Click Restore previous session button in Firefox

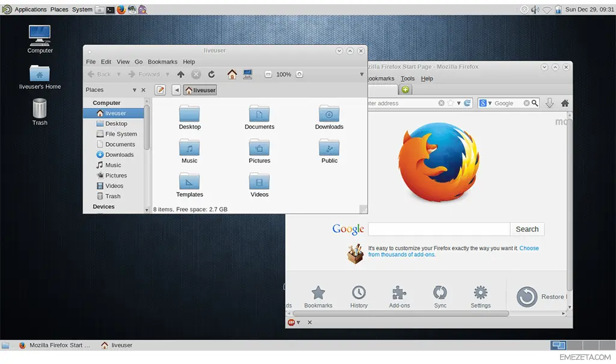[541, 297]
